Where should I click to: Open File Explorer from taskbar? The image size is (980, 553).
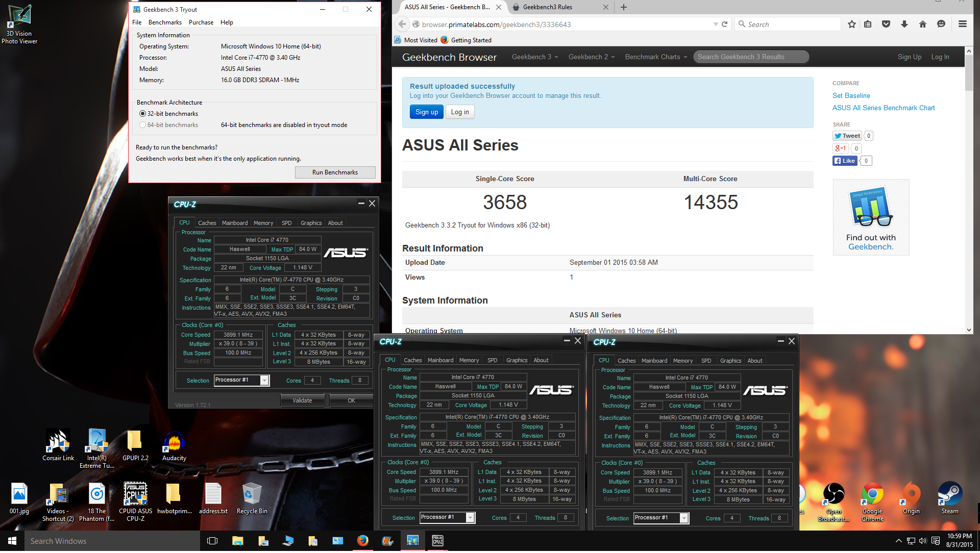click(x=238, y=542)
